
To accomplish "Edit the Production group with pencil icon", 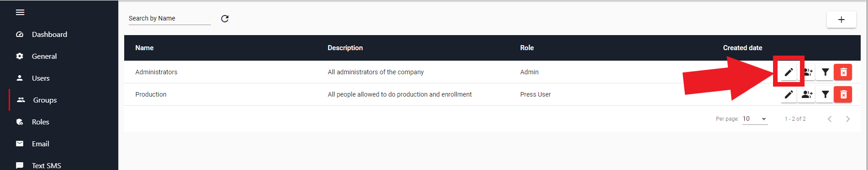I will tap(789, 94).
